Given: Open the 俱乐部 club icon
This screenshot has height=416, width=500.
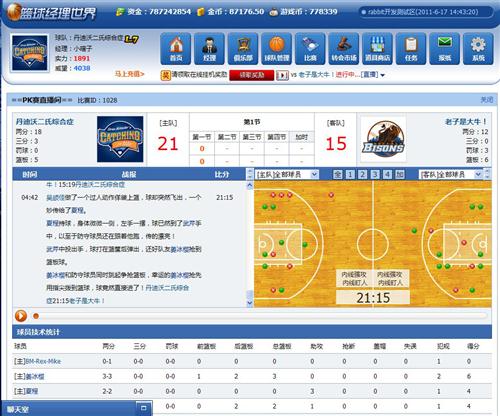Looking at the screenshot, I should pyautogui.click(x=243, y=49).
